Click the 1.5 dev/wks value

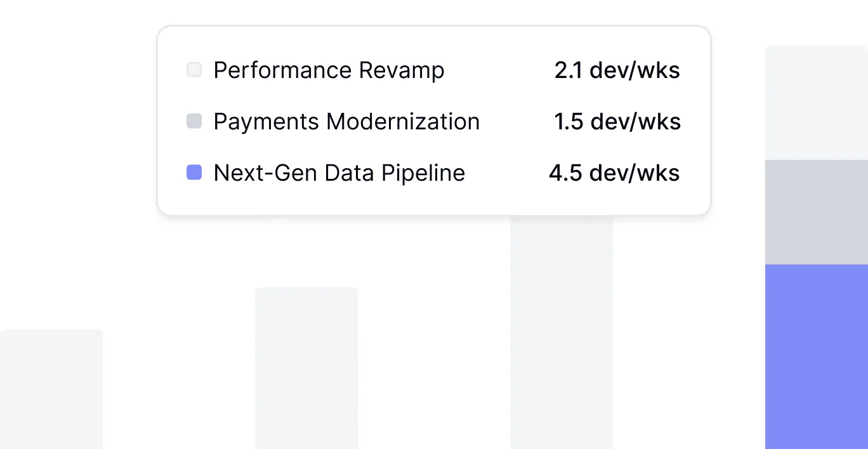(617, 121)
